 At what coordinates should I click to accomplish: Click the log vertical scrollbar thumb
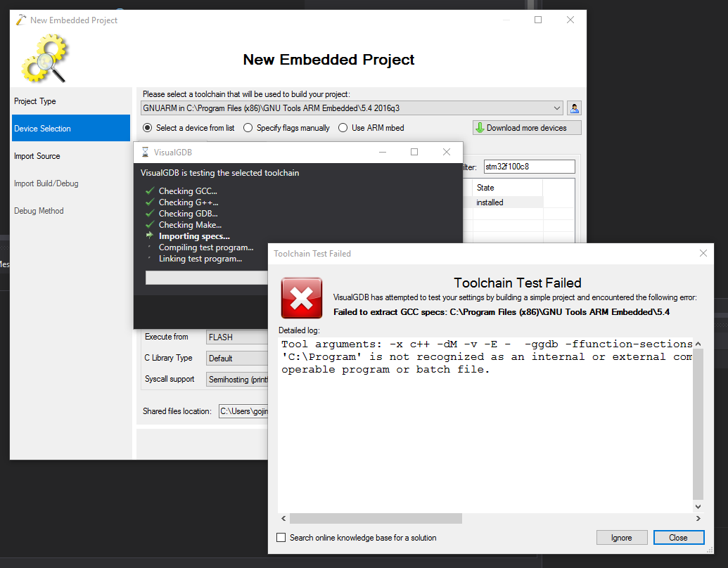698,422
